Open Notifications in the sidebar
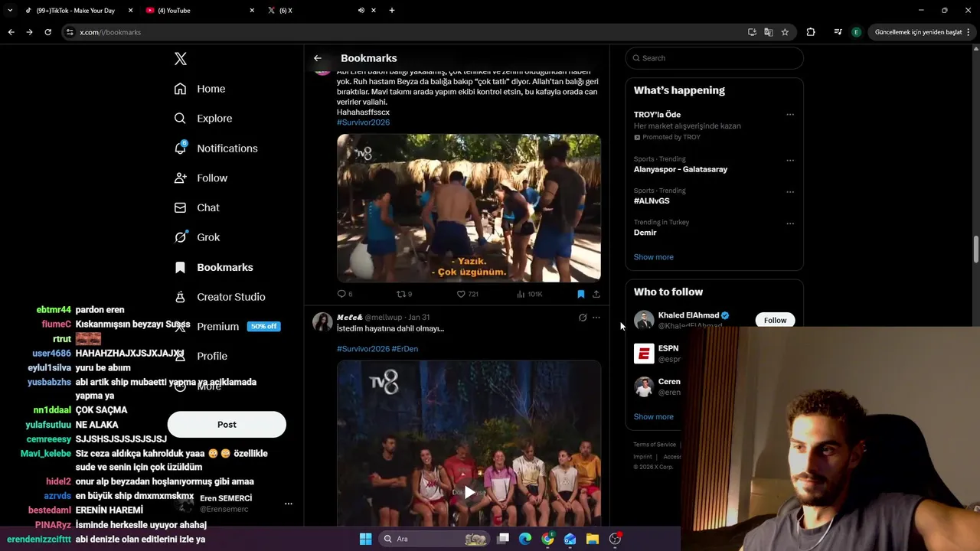This screenshot has height=551, width=980. (x=216, y=148)
